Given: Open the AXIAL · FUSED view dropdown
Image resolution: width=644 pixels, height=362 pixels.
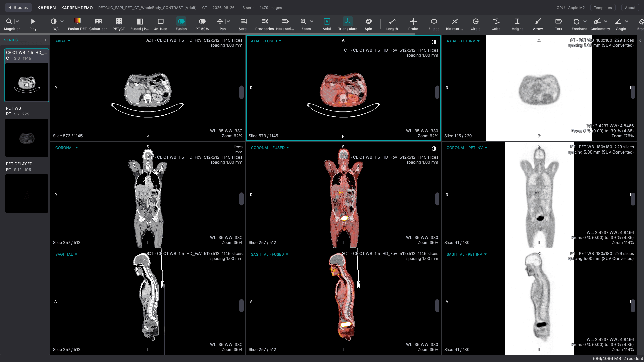Looking at the screenshot, I should point(266,41).
